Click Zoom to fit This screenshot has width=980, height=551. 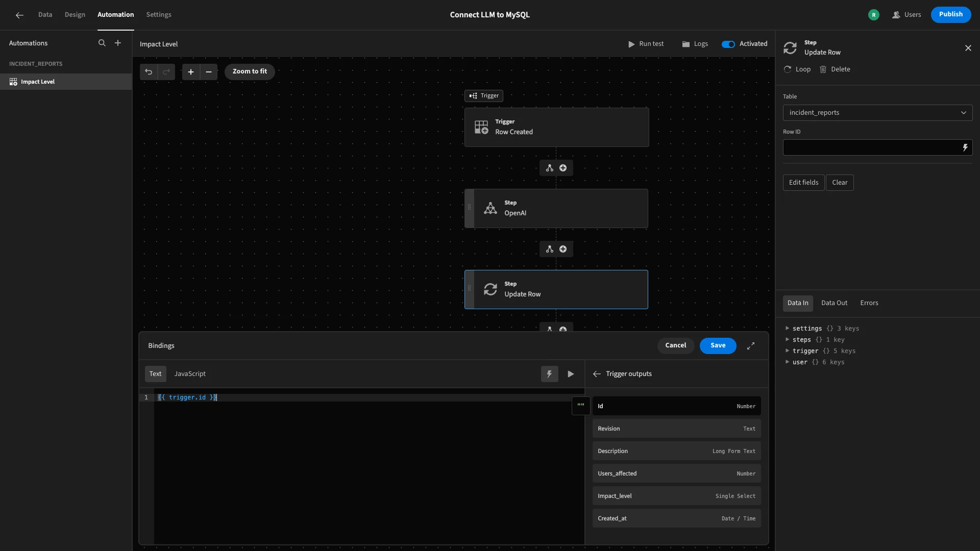250,72
